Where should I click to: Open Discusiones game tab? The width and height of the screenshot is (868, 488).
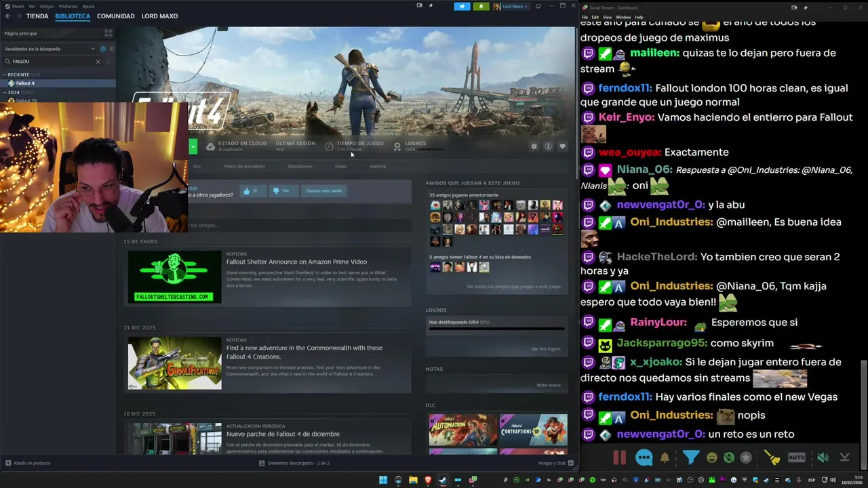point(300,166)
